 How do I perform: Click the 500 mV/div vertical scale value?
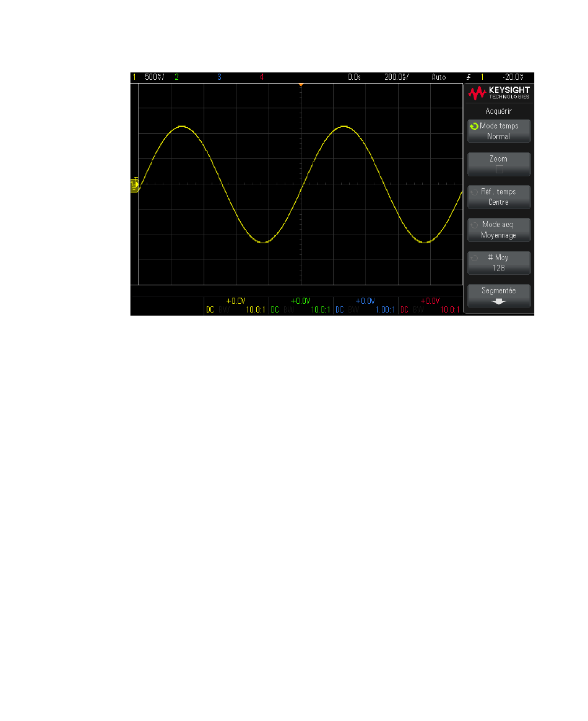(155, 77)
